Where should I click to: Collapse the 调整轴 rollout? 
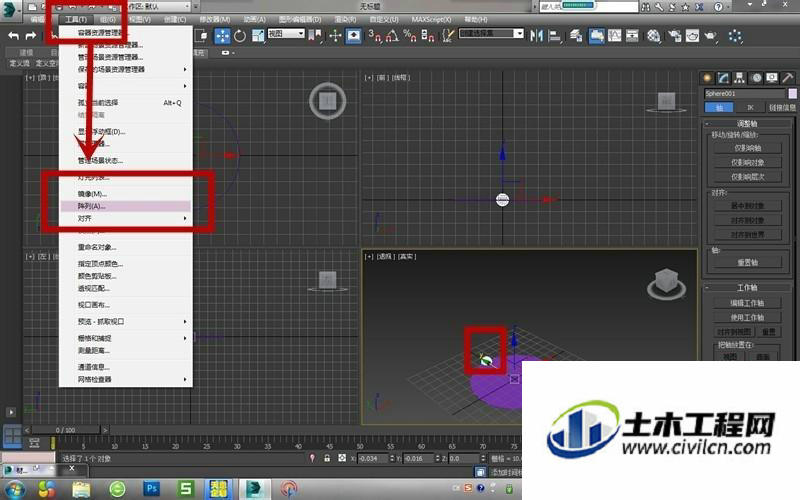(x=747, y=123)
